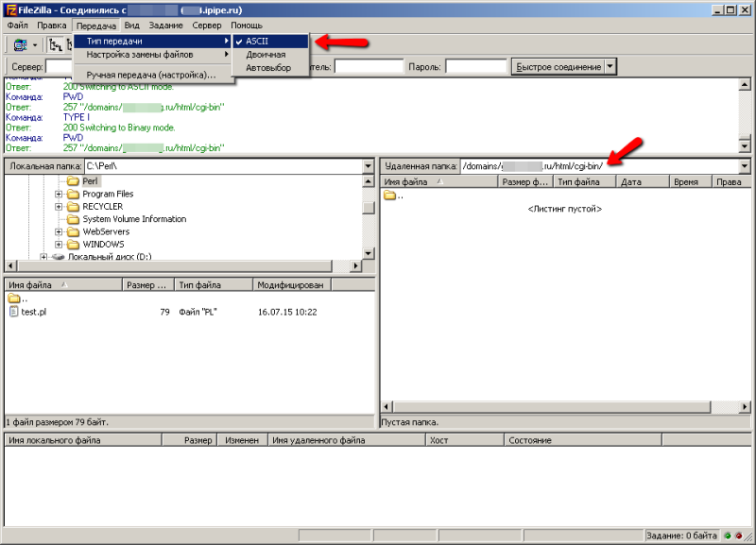756x545 pixels.
Task: Click the Perl folder icon in tree
Action: pos(74,180)
